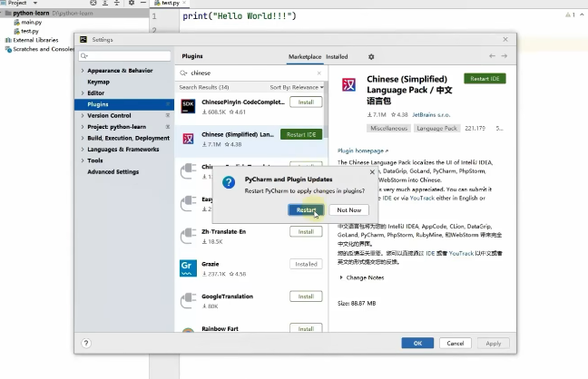588x379 pixels.
Task: Clear the plugin search text 'chinese'
Action: coord(318,73)
